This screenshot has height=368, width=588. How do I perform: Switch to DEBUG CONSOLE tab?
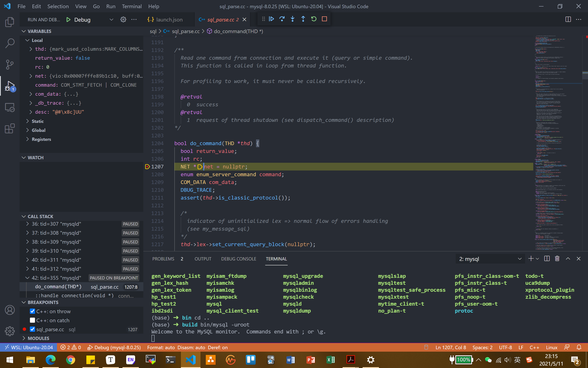click(239, 259)
